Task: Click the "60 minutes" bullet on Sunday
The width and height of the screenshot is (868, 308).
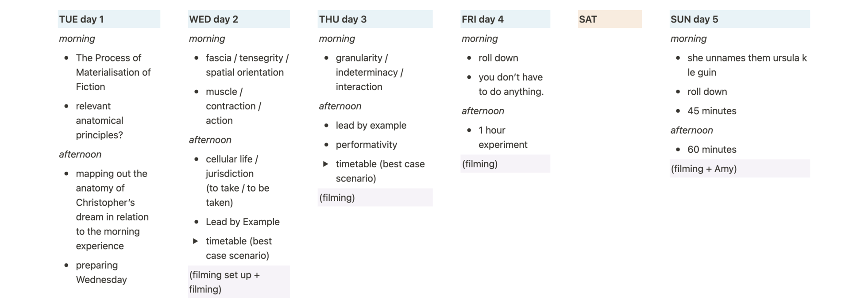Action: tap(712, 150)
